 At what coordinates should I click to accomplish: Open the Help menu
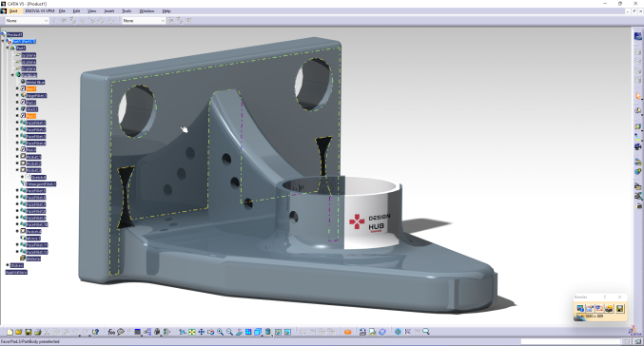click(x=166, y=11)
